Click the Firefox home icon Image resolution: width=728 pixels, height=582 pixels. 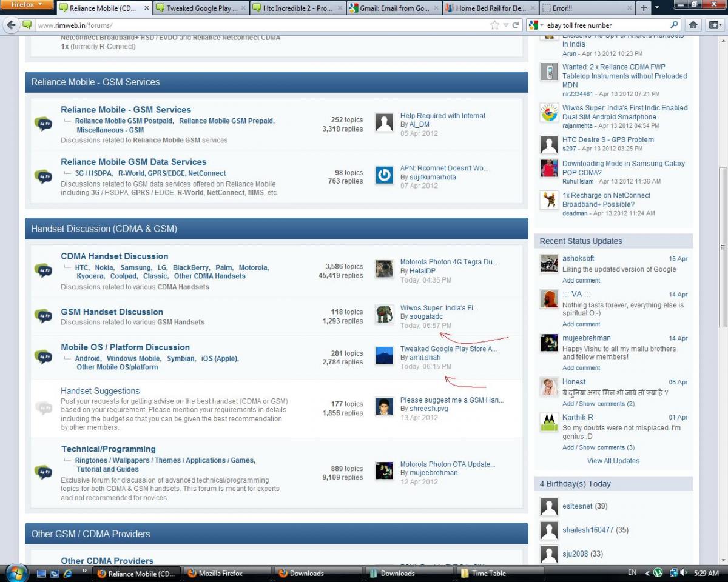pos(693,25)
